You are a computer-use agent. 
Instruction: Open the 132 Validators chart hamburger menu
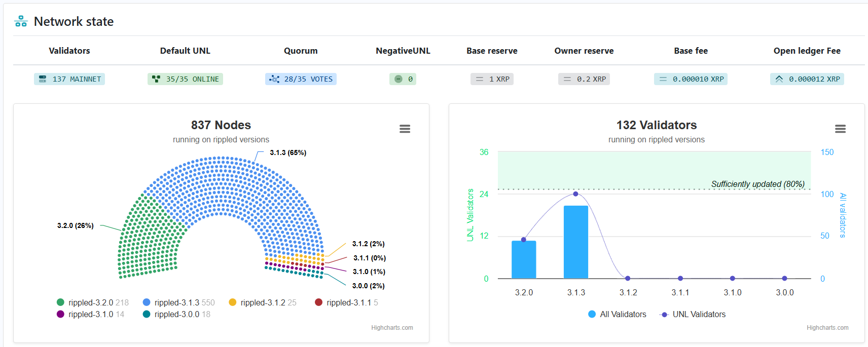point(840,129)
